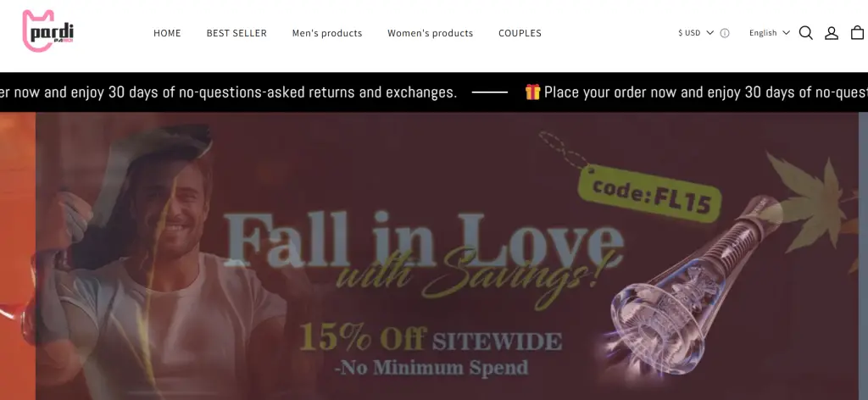Image resolution: width=868 pixels, height=400 pixels.
Task: Click the 30 days returns announcement text
Action: click(x=229, y=92)
